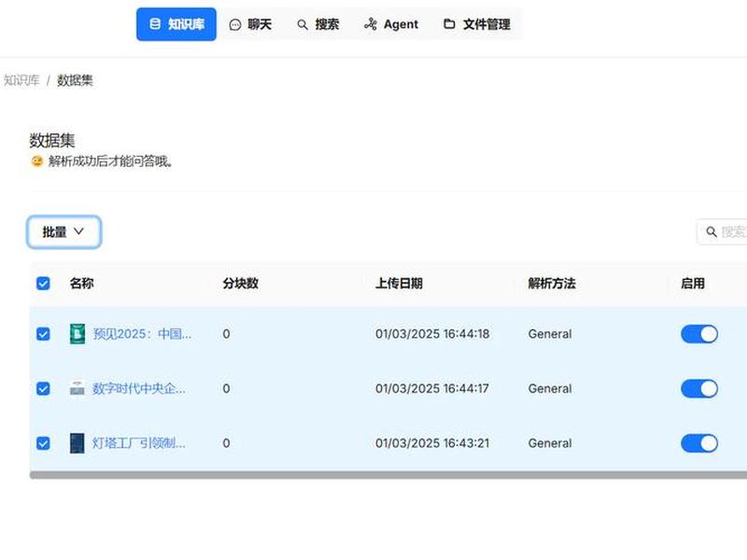The width and height of the screenshot is (747, 560).
Task: Click the 启用 column header
Action: point(693,284)
